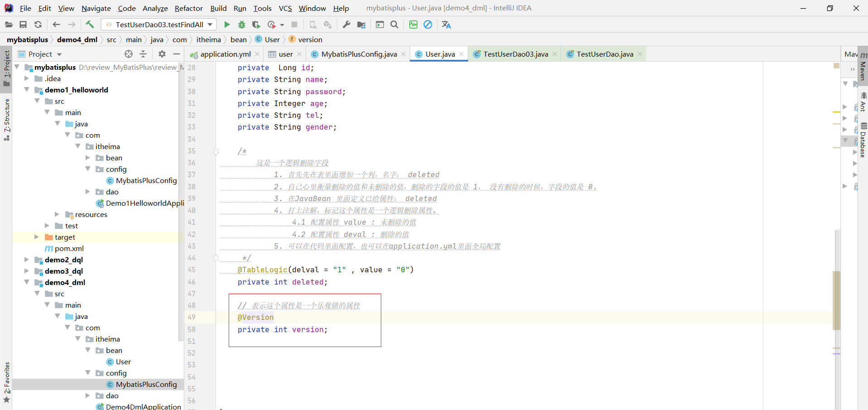
Task: Click the itheima breadcrumb
Action: (209, 39)
